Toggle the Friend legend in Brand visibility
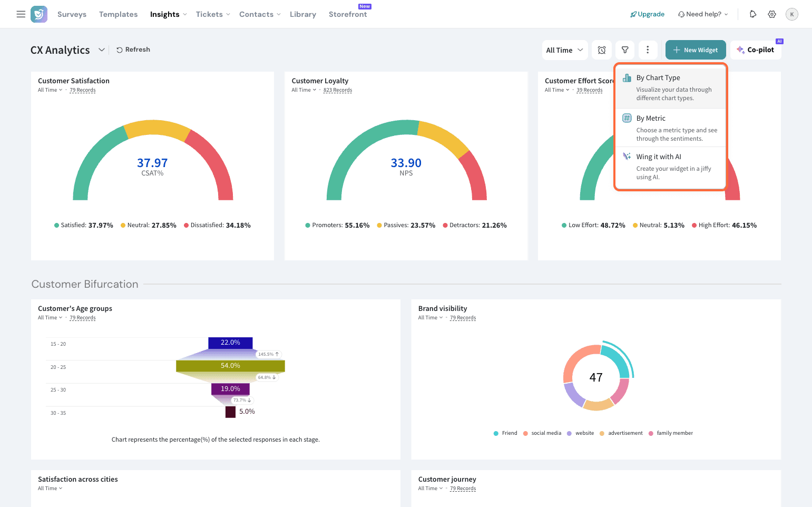The height and width of the screenshot is (507, 812). tap(505, 433)
